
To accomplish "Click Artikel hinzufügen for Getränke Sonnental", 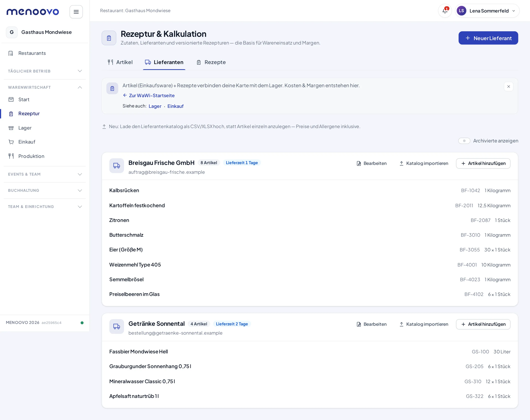I will [483, 324].
